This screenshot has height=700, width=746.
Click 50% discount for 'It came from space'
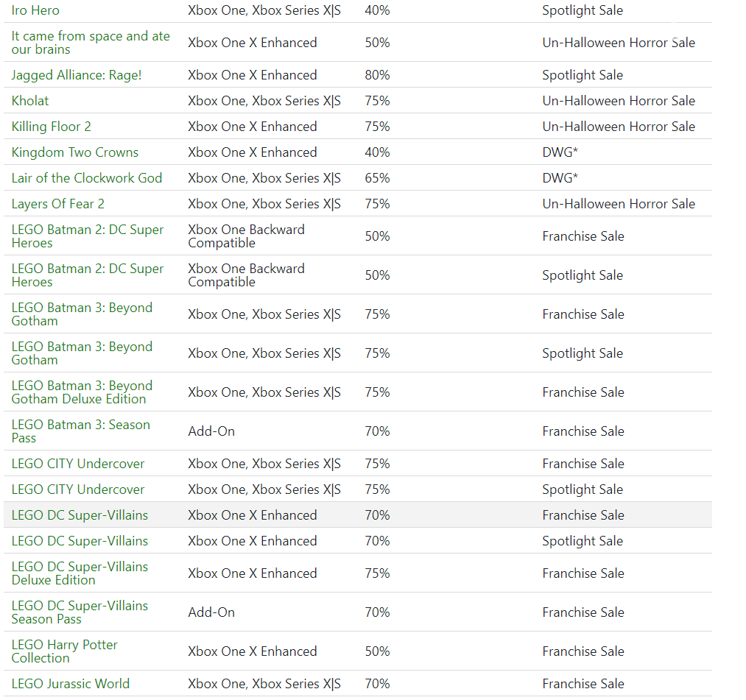pos(377,43)
